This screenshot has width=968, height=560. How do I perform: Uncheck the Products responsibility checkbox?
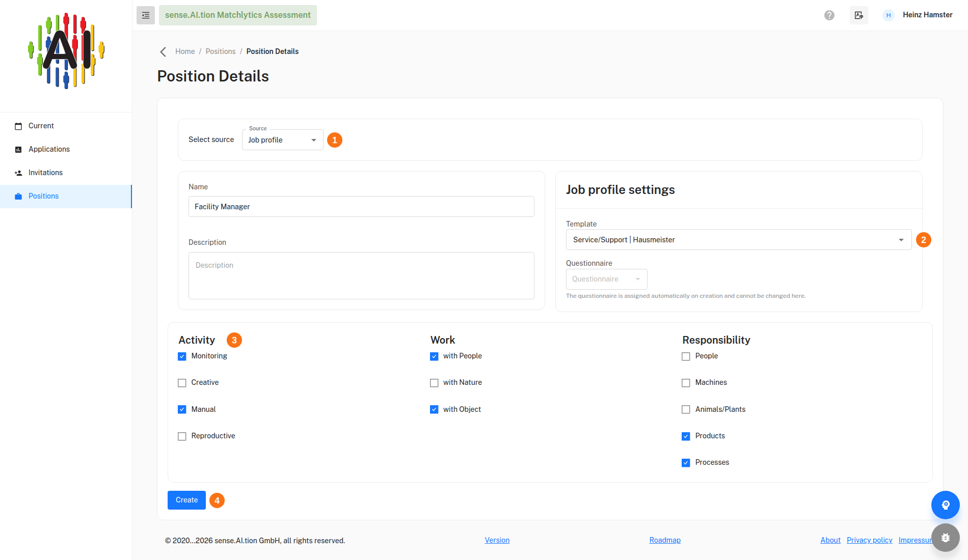[686, 436]
